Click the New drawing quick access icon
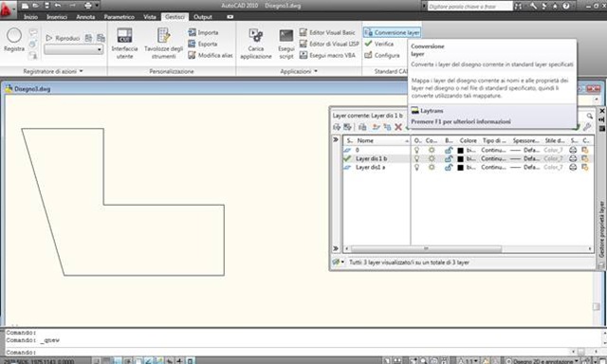The image size is (607, 364). click(26, 6)
